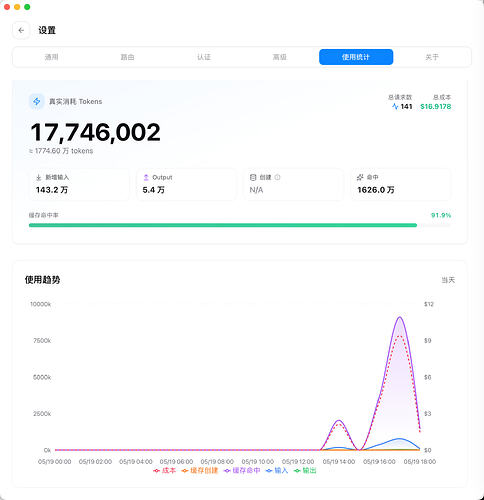Click the green fullscreen window button
Image resolution: width=484 pixels, height=500 pixels.
coord(27,7)
